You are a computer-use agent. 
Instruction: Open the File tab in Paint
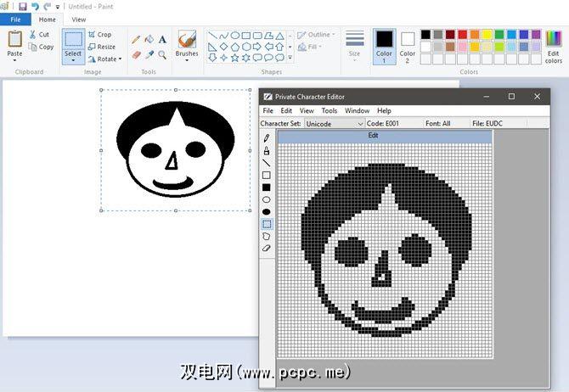pyautogui.click(x=15, y=20)
